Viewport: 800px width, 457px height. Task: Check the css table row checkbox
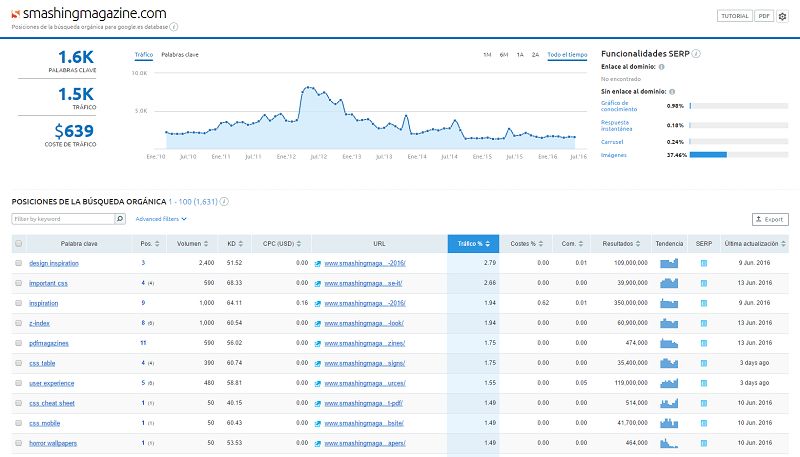[18, 363]
